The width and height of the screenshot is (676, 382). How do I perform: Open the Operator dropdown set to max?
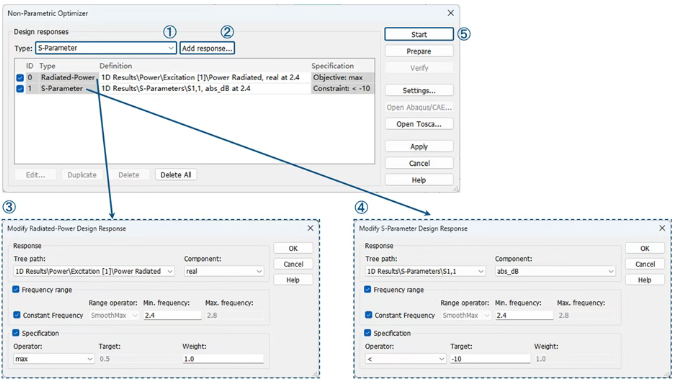[54, 359]
